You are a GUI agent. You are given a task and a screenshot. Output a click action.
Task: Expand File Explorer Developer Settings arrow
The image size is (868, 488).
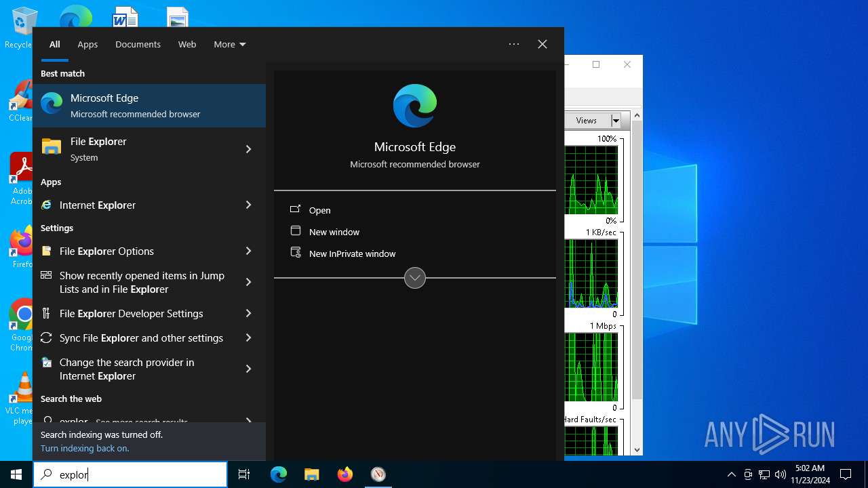point(248,313)
